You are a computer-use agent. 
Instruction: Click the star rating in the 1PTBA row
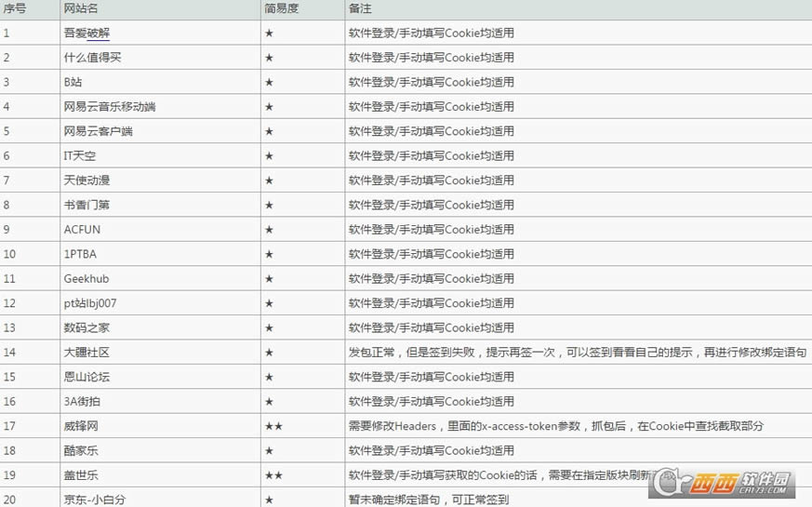coord(269,254)
